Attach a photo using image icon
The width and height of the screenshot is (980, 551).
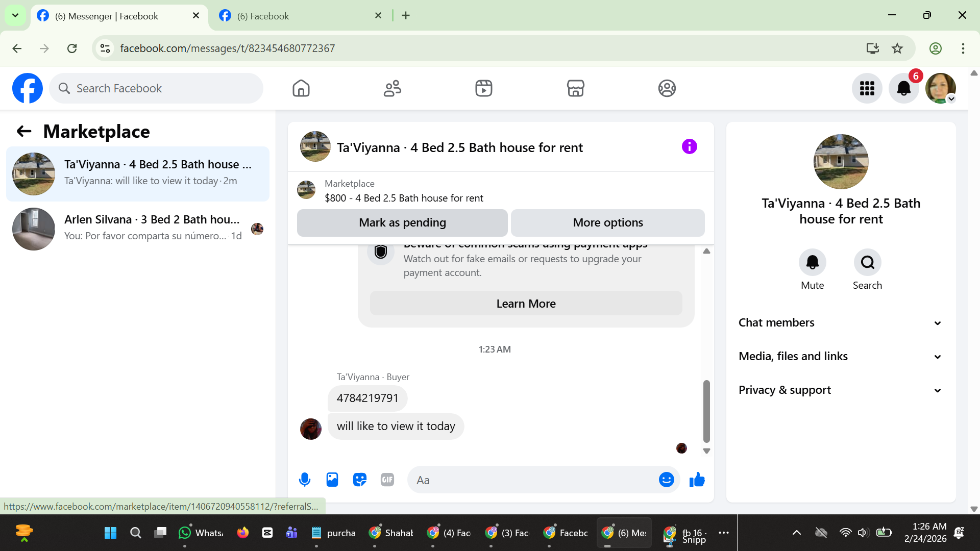[x=332, y=480]
